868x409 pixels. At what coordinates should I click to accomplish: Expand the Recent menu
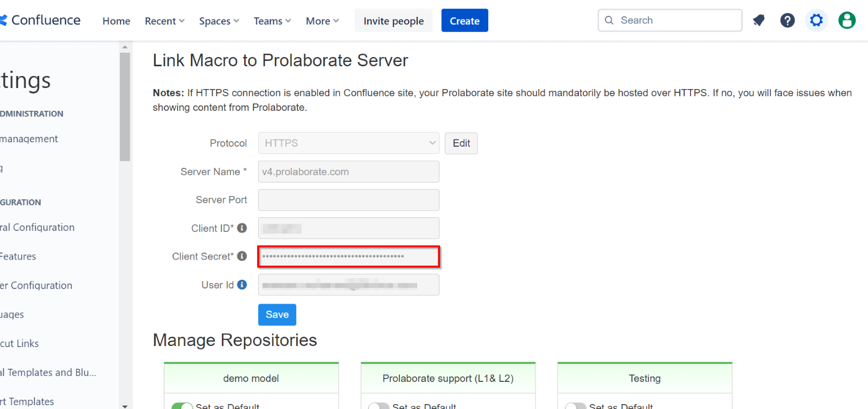pyautogui.click(x=165, y=21)
